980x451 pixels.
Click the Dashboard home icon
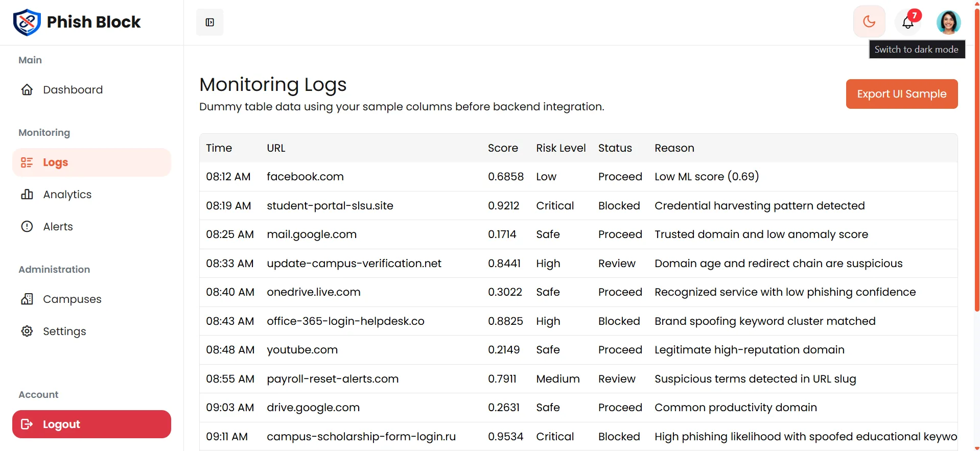pyautogui.click(x=27, y=90)
